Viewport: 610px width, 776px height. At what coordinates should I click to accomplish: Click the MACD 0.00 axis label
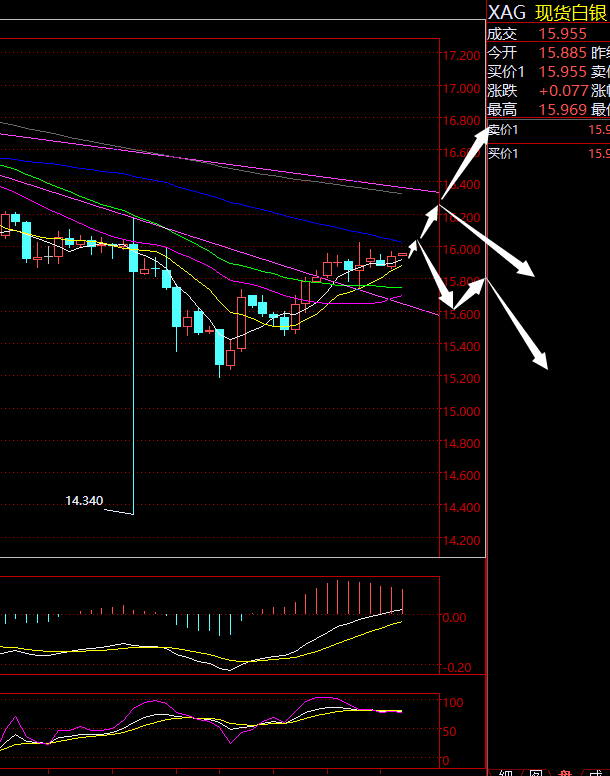454,618
